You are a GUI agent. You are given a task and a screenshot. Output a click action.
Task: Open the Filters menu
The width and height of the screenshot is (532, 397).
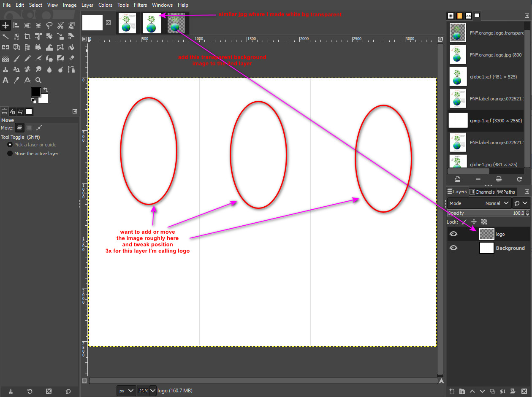pos(140,5)
